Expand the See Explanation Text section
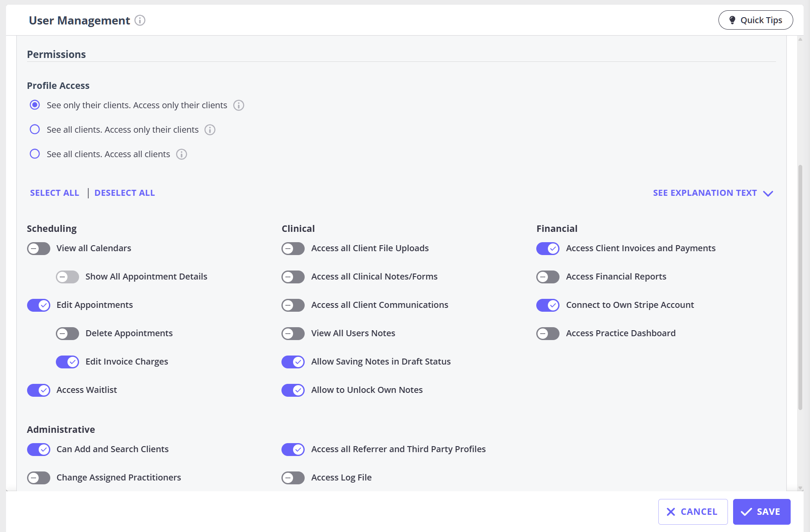Viewport: 810px width, 532px height. coord(705,193)
